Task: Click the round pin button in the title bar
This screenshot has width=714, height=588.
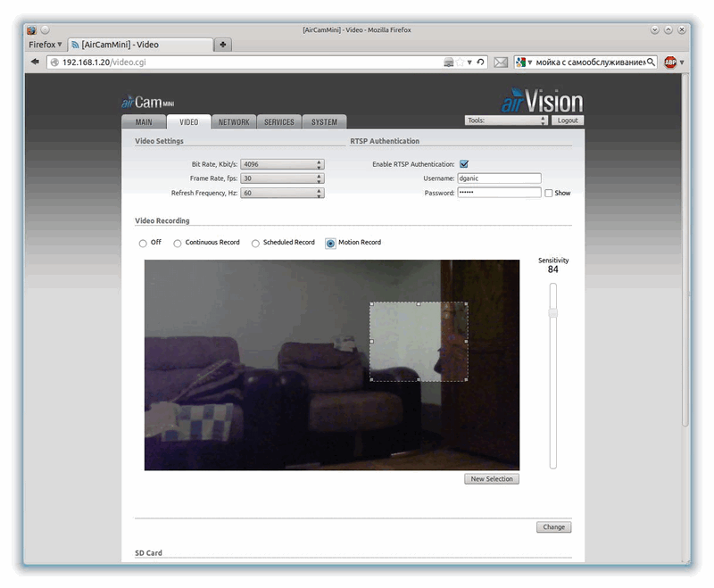Action: click(x=46, y=30)
